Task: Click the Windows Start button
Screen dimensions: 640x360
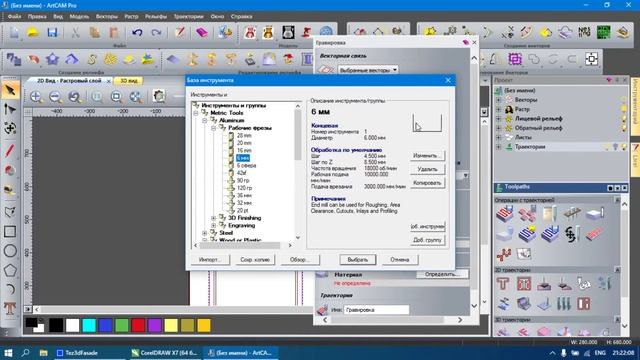Action: (x=8, y=353)
